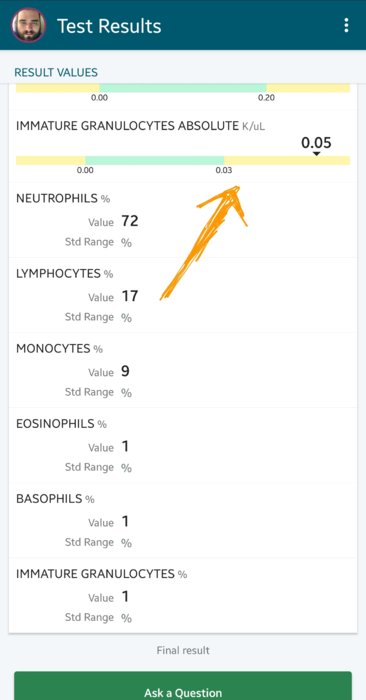The width and height of the screenshot is (366, 700).
Task: Open the MONOCYTES % result entry
Action: pos(183,370)
